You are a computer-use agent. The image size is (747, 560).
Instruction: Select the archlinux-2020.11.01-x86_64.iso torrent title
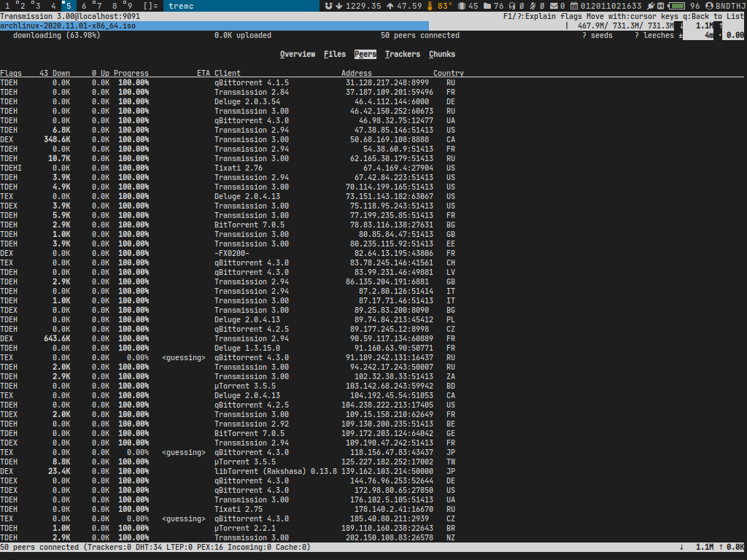(68, 26)
